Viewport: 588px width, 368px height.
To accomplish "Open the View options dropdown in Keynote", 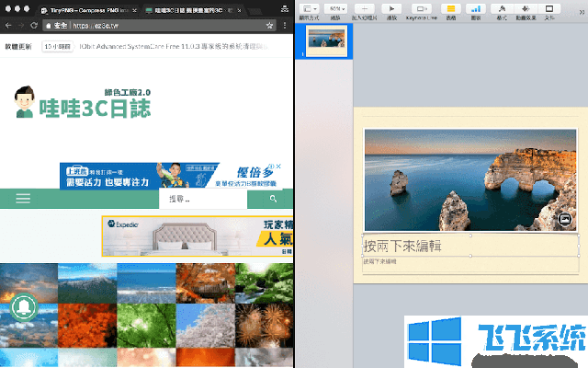I will 309,8.
